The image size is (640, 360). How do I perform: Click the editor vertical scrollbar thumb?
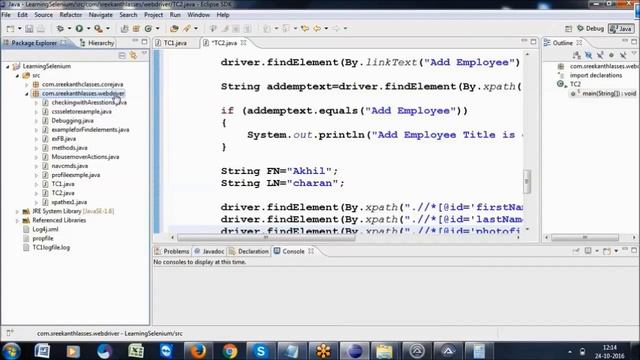coord(527,181)
